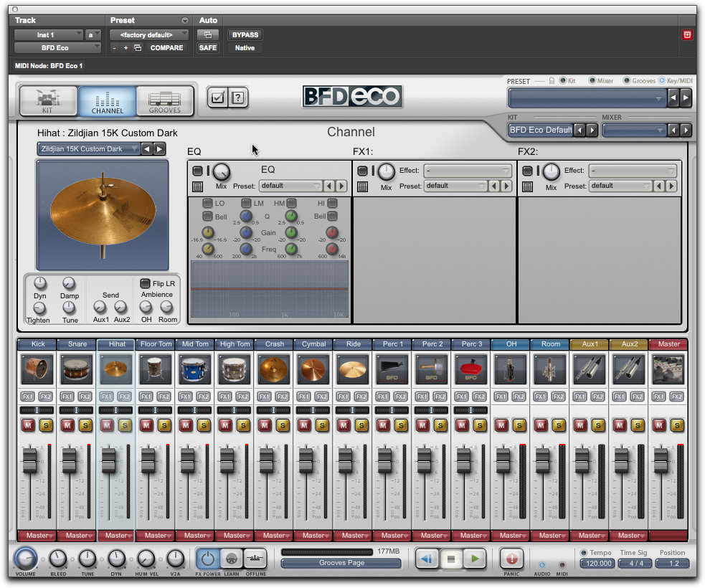Click the help question mark icon
This screenshot has width=705, height=588.
237,98
